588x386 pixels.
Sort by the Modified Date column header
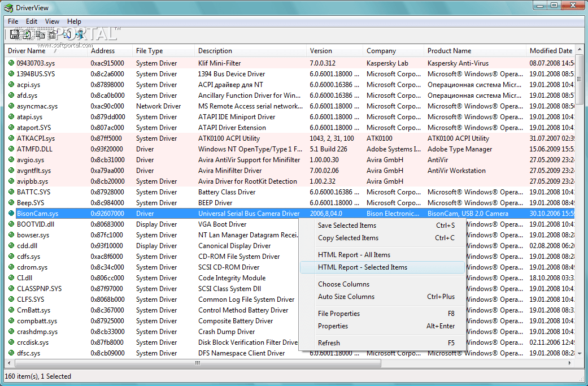point(551,51)
